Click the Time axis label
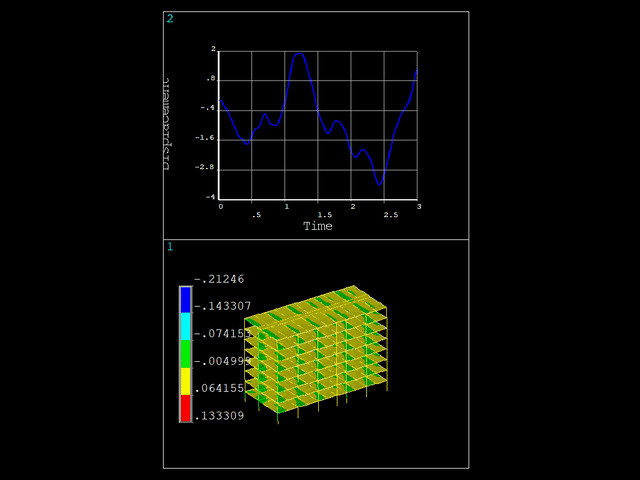Image resolution: width=640 pixels, height=480 pixels. [x=318, y=227]
